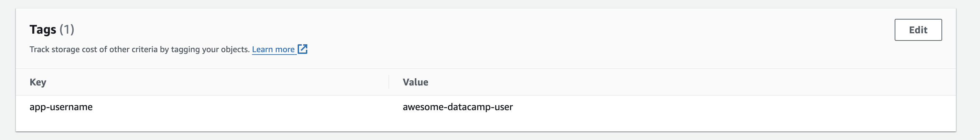
Task: Click the word 'more' in the Learn more link
Action: [285, 49]
